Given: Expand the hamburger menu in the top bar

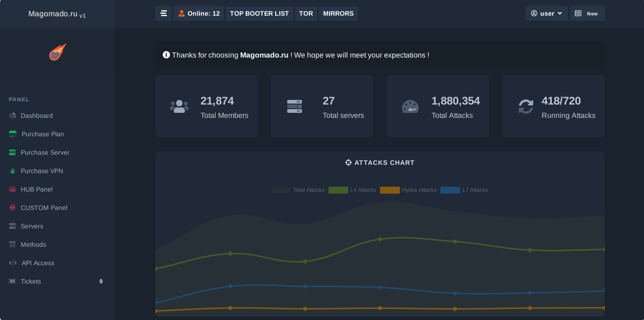Looking at the screenshot, I should (x=164, y=13).
